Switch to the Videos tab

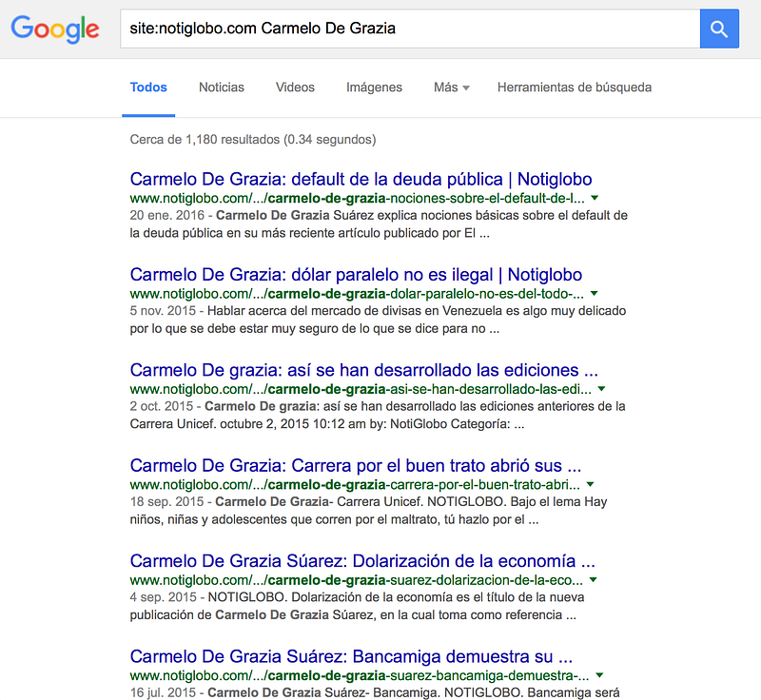point(295,87)
